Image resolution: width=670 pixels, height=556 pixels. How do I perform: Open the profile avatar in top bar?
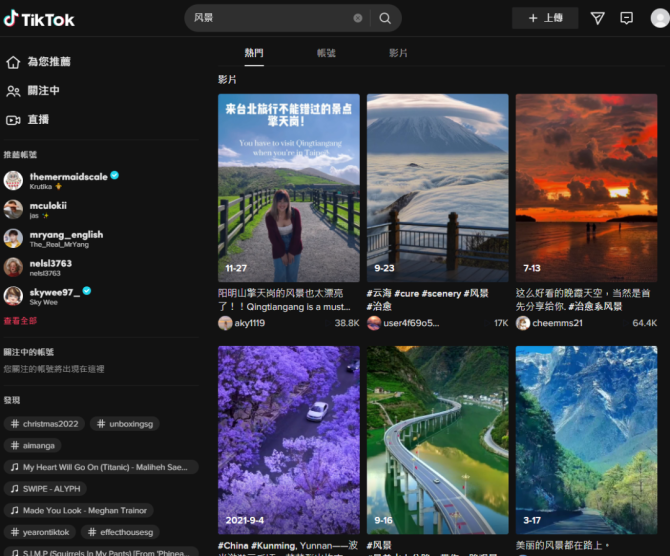[x=660, y=18]
